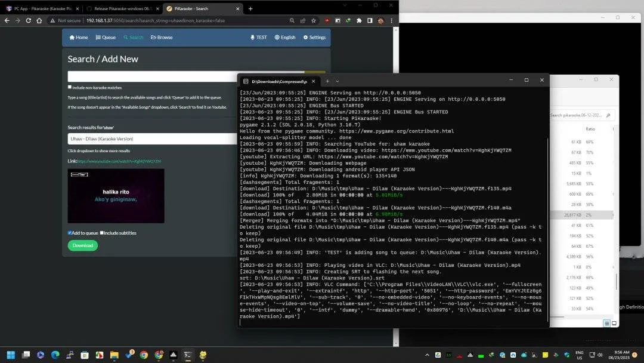The height and width of the screenshot is (363, 644).
Task: Share this page from address bar
Action: [303, 20]
